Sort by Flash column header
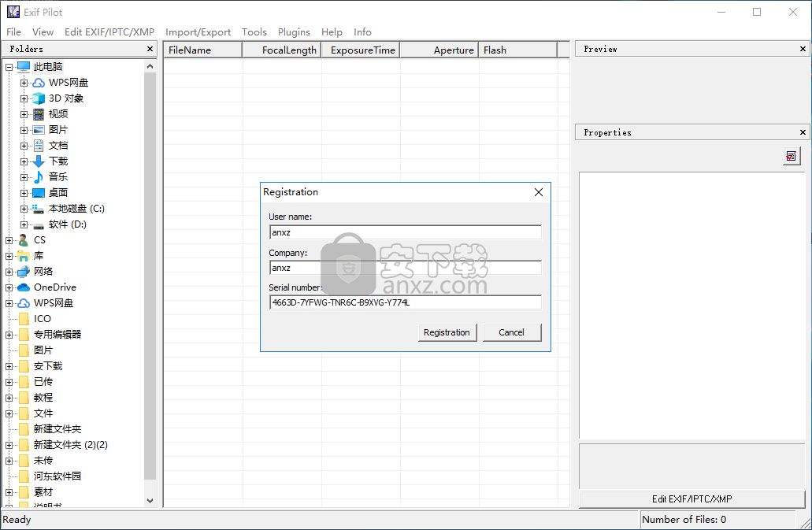Viewport: 812px width, 530px height. pyautogui.click(x=518, y=50)
